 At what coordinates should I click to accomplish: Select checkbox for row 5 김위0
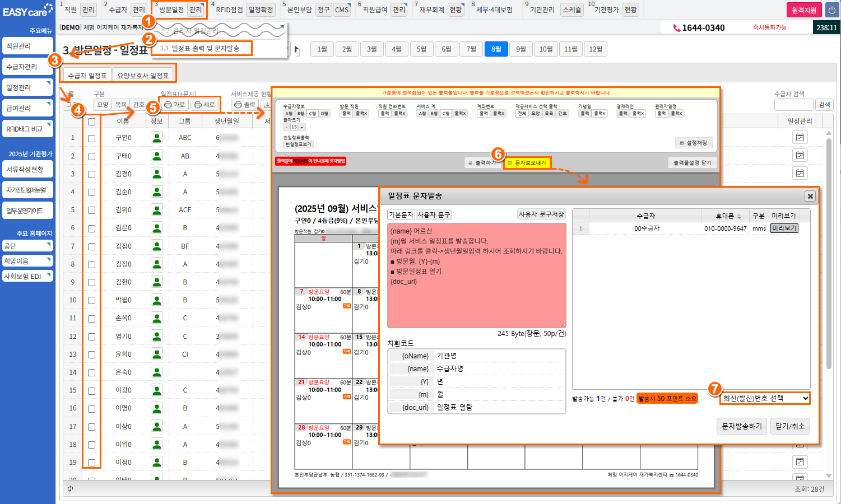click(91, 210)
